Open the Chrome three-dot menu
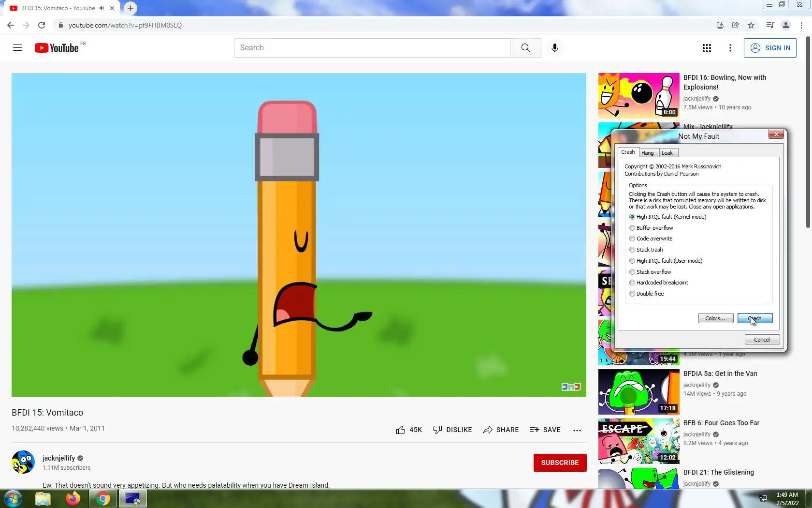This screenshot has height=508, width=812. 802,25
